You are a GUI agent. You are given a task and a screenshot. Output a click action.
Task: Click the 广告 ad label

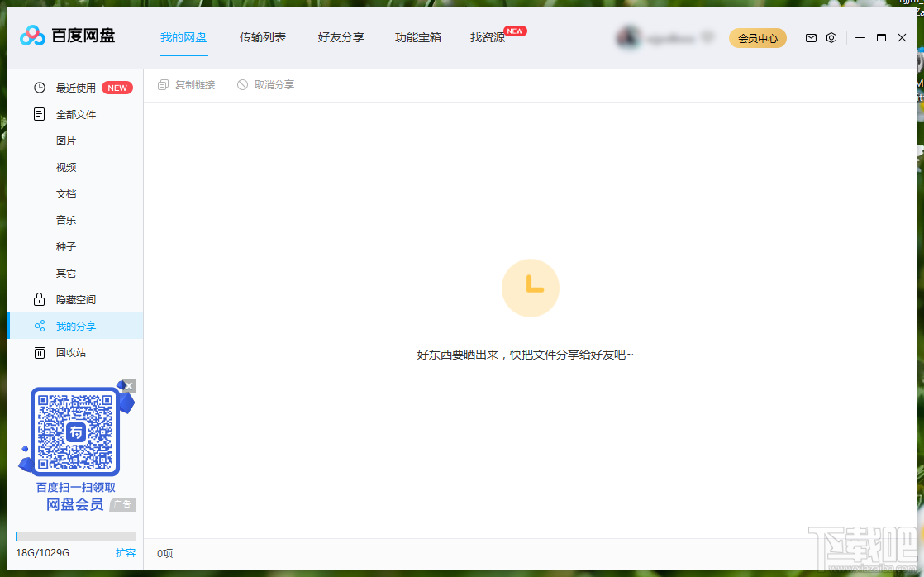tap(122, 504)
